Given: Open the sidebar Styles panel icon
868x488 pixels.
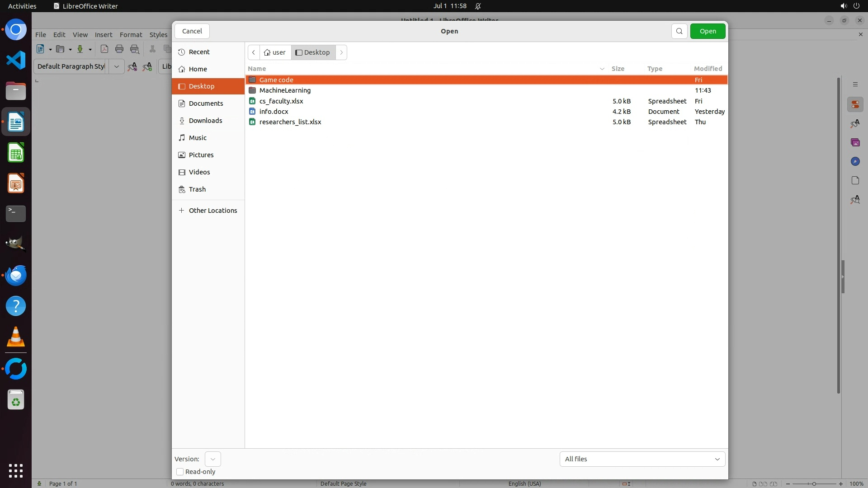Looking at the screenshot, I should tap(855, 124).
